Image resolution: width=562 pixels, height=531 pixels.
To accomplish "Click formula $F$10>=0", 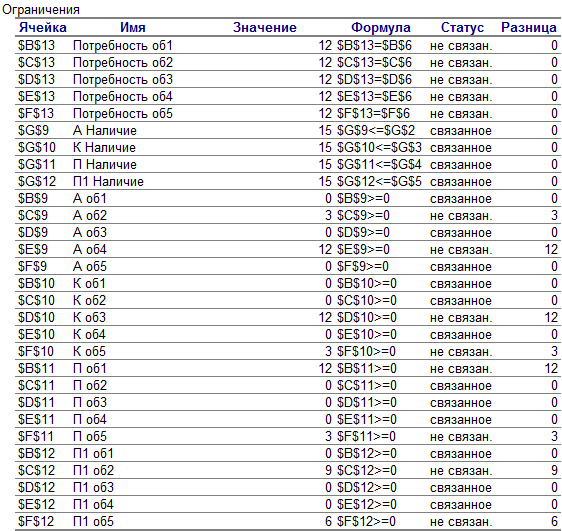I will coord(366,351).
